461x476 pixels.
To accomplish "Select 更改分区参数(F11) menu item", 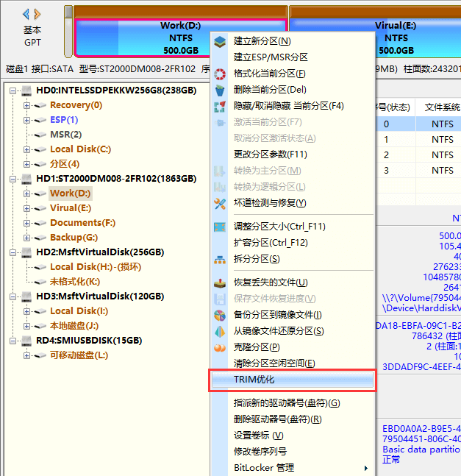I will tap(293, 154).
